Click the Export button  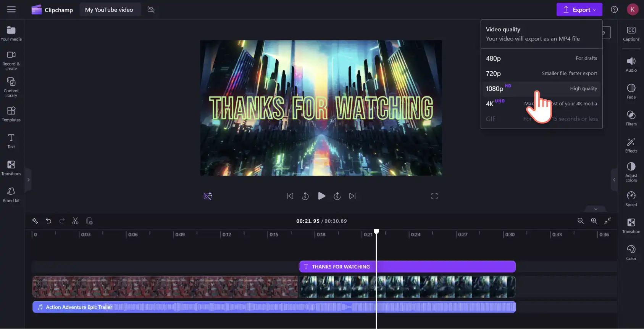[579, 10]
